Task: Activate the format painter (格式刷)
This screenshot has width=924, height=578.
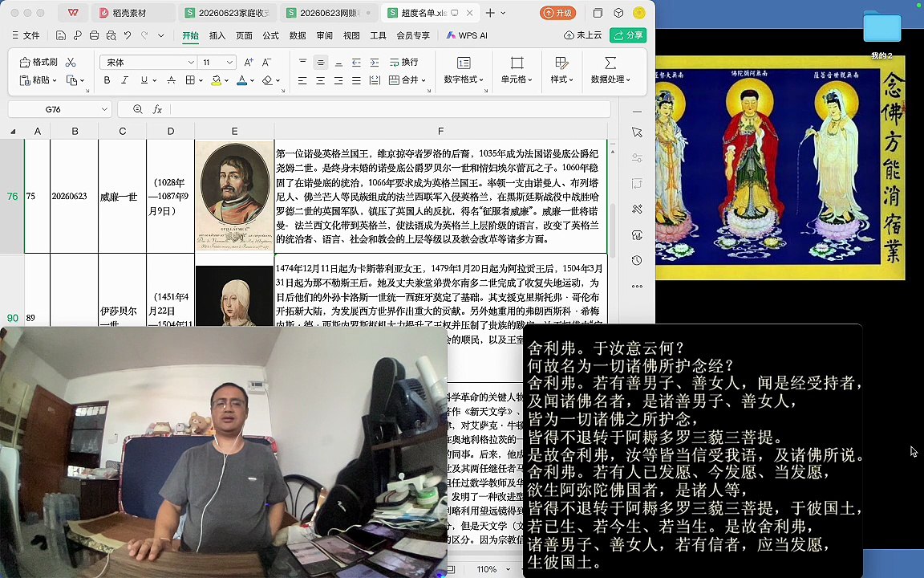Action: coord(38,62)
